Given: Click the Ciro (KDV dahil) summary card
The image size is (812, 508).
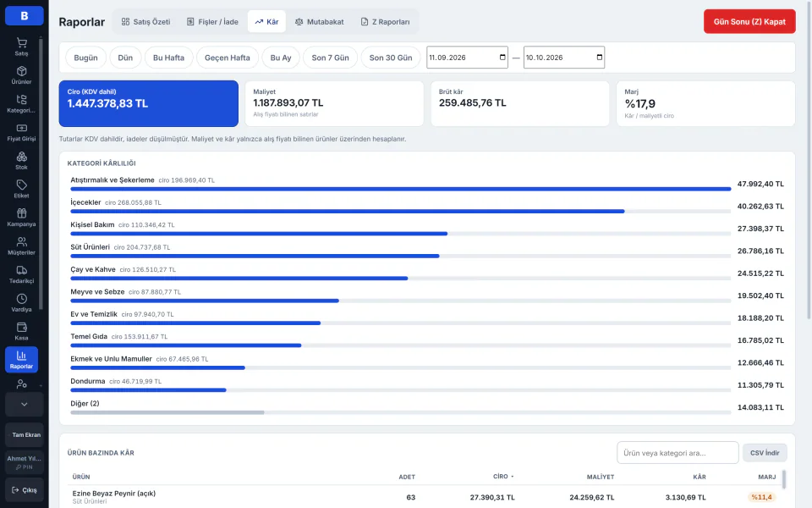Looking at the screenshot, I should tap(149, 103).
